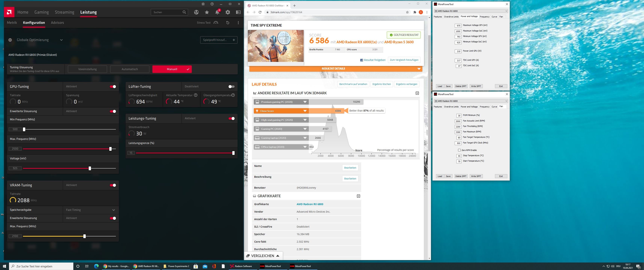Screen dimensions: 644x270
Task: Open favorites star icon in Radeon Software
Action: click(207, 12)
